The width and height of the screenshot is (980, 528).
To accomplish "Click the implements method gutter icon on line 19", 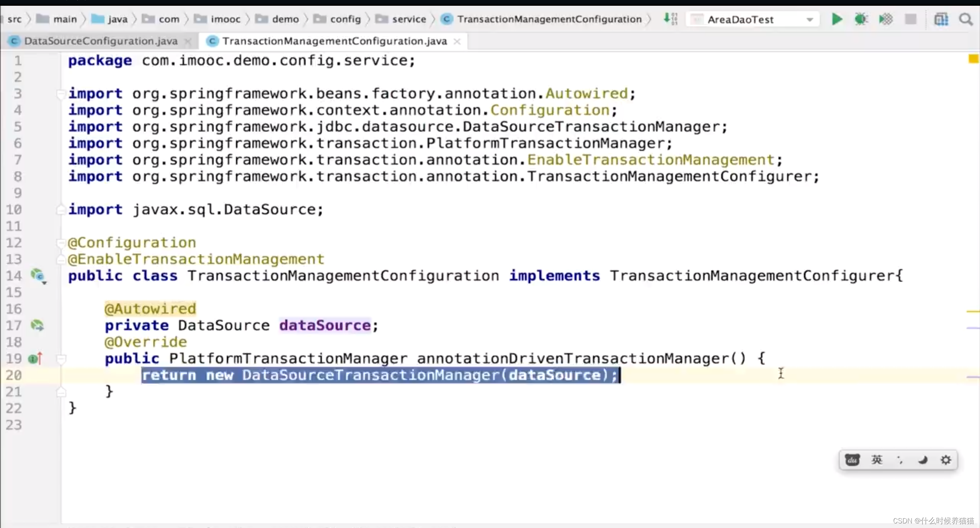I will 35,359.
